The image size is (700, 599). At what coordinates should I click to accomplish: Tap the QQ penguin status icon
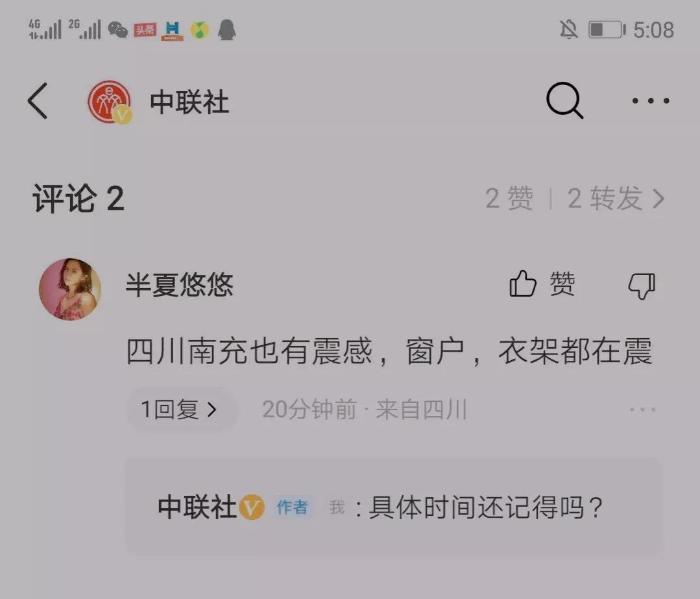click(227, 30)
